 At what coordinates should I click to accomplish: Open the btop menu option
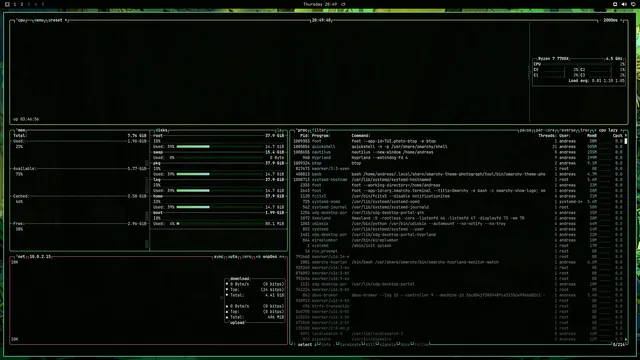pyautogui.click(x=39, y=20)
